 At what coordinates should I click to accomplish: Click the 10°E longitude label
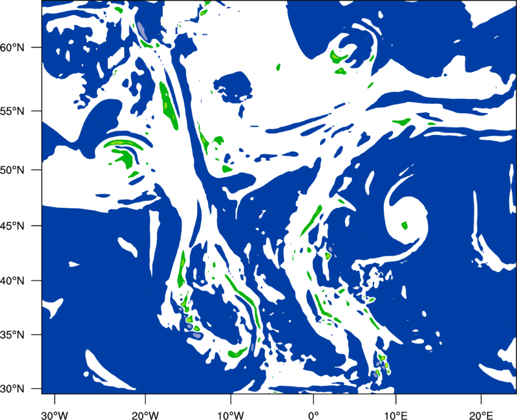click(396, 415)
